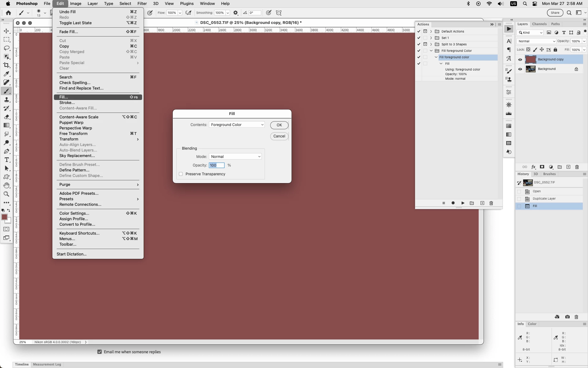Delete layer with Layers panel trash icon
This screenshot has width=588, height=368.
point(577,167)
